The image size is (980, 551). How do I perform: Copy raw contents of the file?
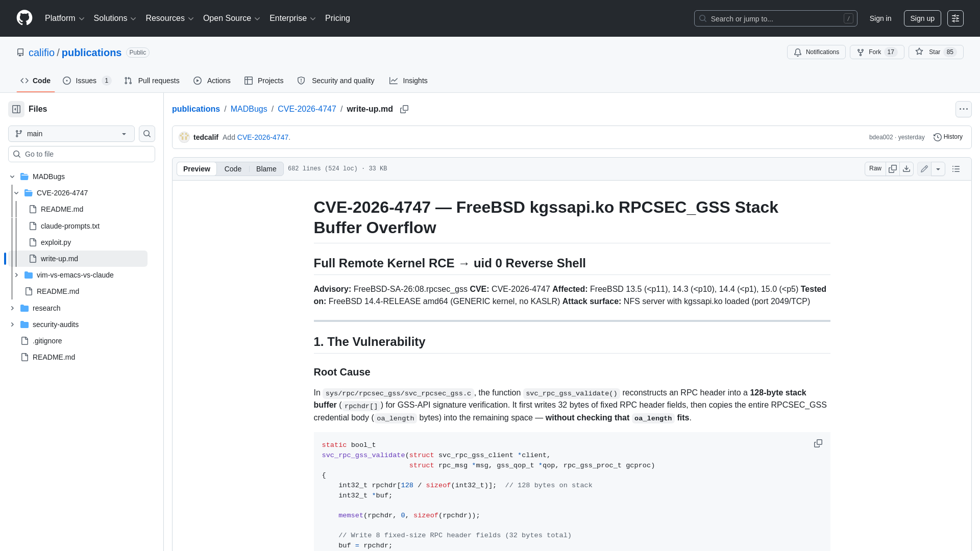pyautogui.click(x=893, y=168)
